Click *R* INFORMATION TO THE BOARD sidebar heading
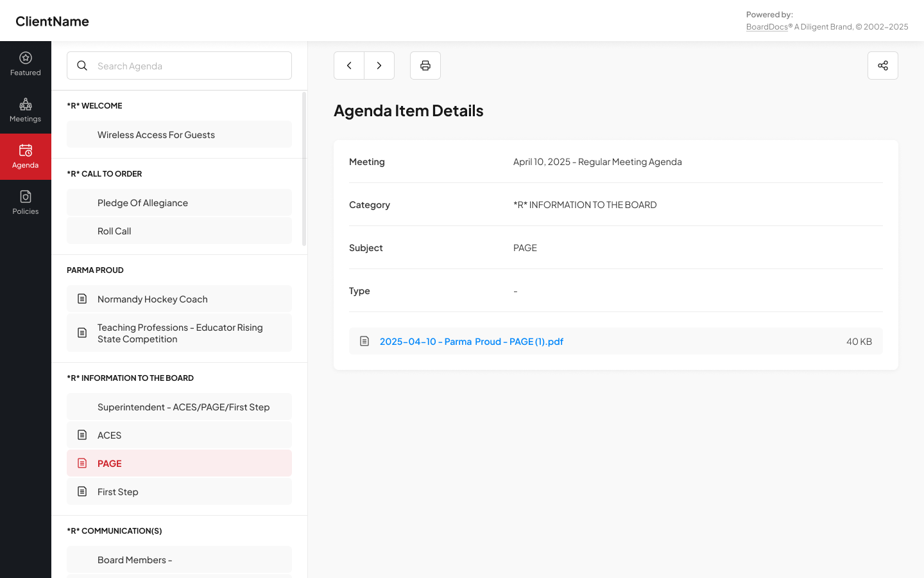Image resolution: width=924 pixels, height=578 pixels. pyautogui.click(x=130, y=378)
